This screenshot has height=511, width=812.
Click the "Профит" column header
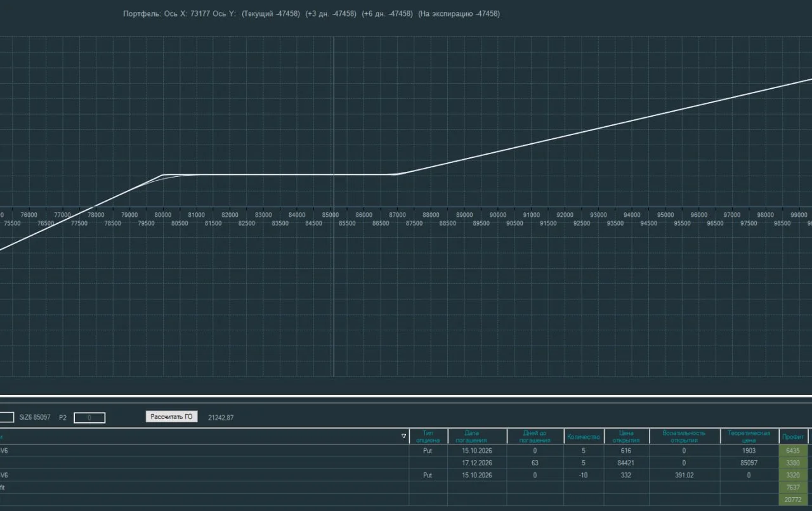coord(792,436)
